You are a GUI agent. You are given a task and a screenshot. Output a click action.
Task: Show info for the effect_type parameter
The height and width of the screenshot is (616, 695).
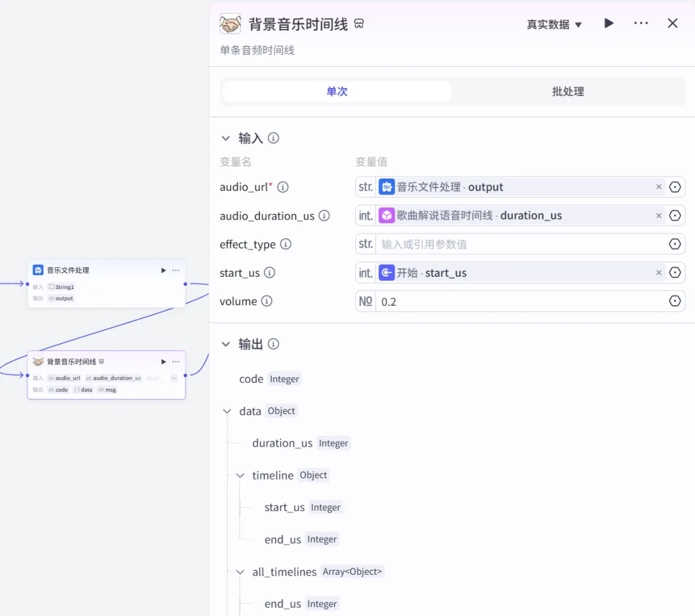(x=286, y=244)
